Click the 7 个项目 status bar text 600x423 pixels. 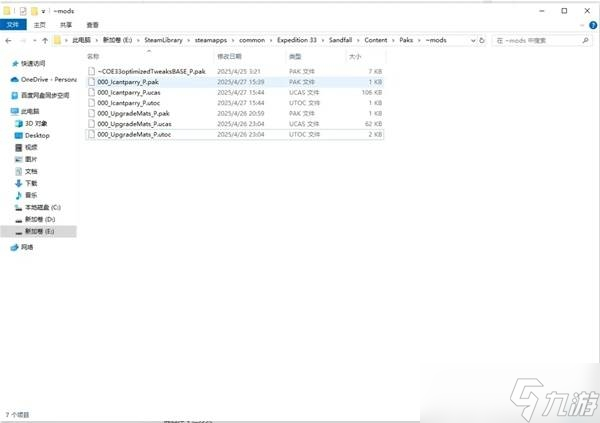[x=17, y=415]
